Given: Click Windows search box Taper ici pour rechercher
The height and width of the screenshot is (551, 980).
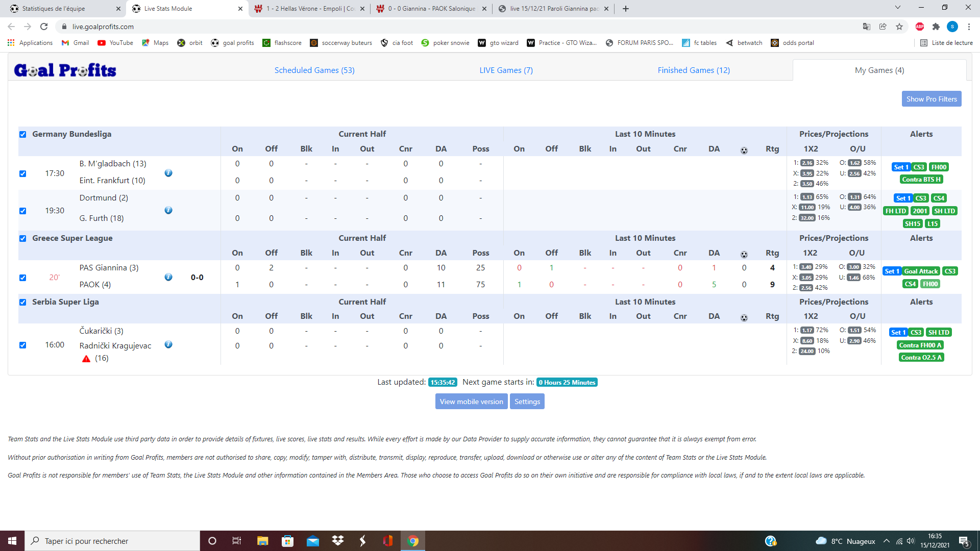Looking at the screenshot, I should tap(112, 541).
